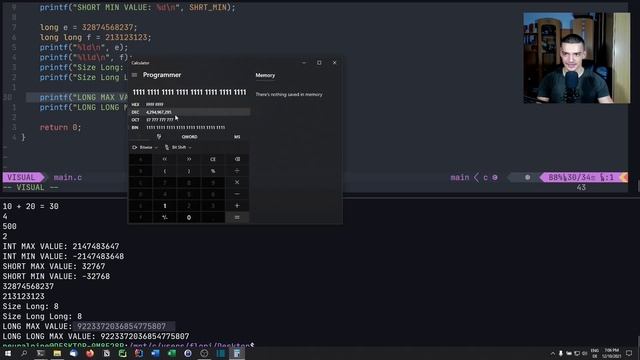The image size is (640, 360).
Task: Click 'SHORT MIN VALUE: -32768' terminal line
Action: (56, 276)
